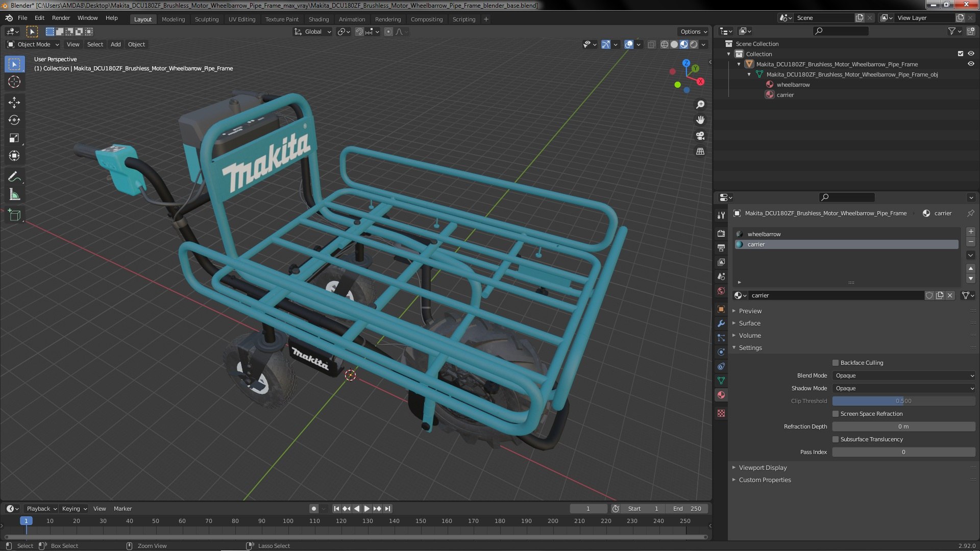The image size is (980, 551).
Task: Open the Object properties tab
Action: pos(721,309)
